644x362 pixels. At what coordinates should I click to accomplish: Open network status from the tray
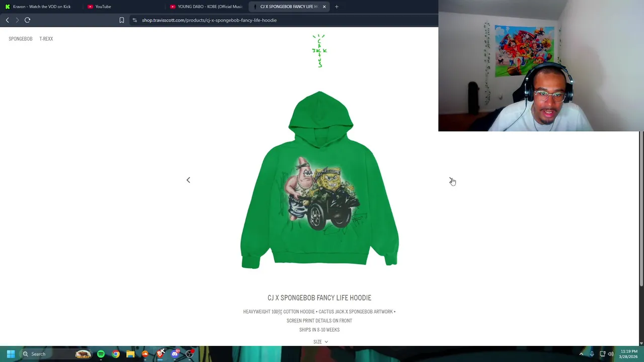[x=602, y=354]
